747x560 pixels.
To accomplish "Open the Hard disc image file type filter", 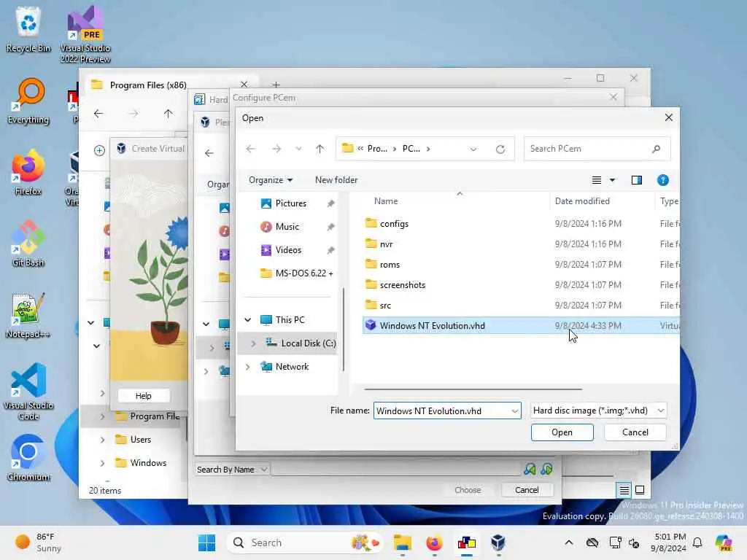I will tap(598, 411).
